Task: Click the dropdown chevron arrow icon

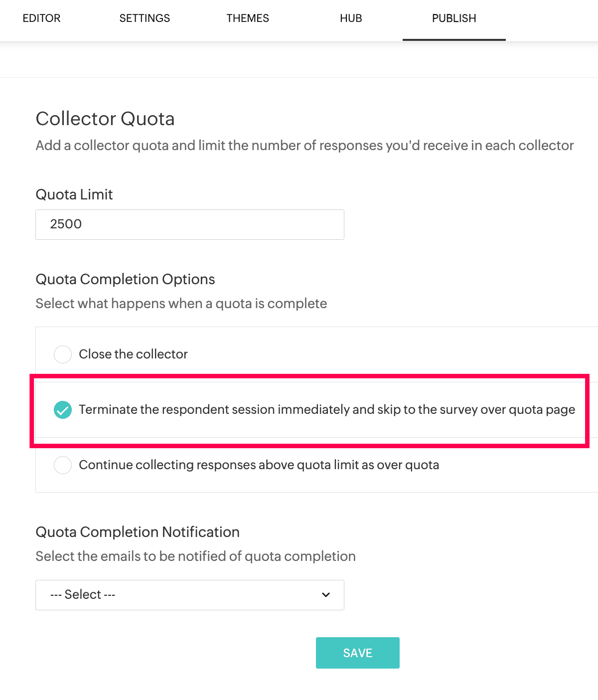Action: pyautogui.click(x=326, y=595)
